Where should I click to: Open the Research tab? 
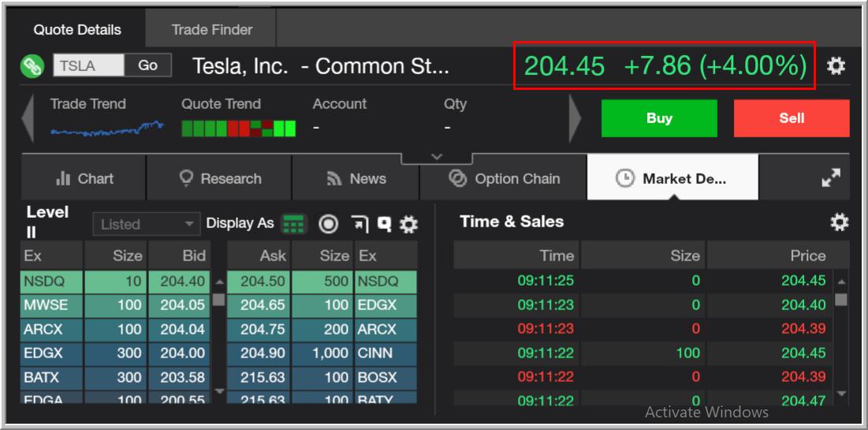click(219, 178)
